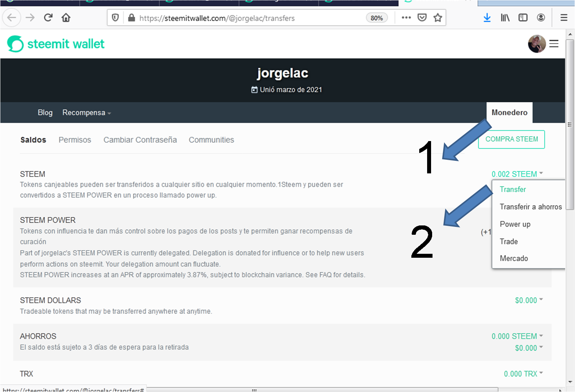Open the steemit site hamburger menu
The height and width of the screenshot is (392, 575).
point(554,44)
